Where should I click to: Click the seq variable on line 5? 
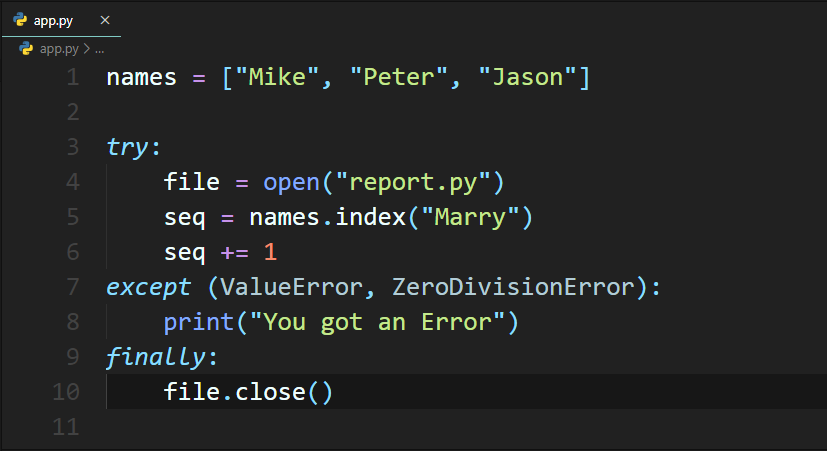[185, 218]
